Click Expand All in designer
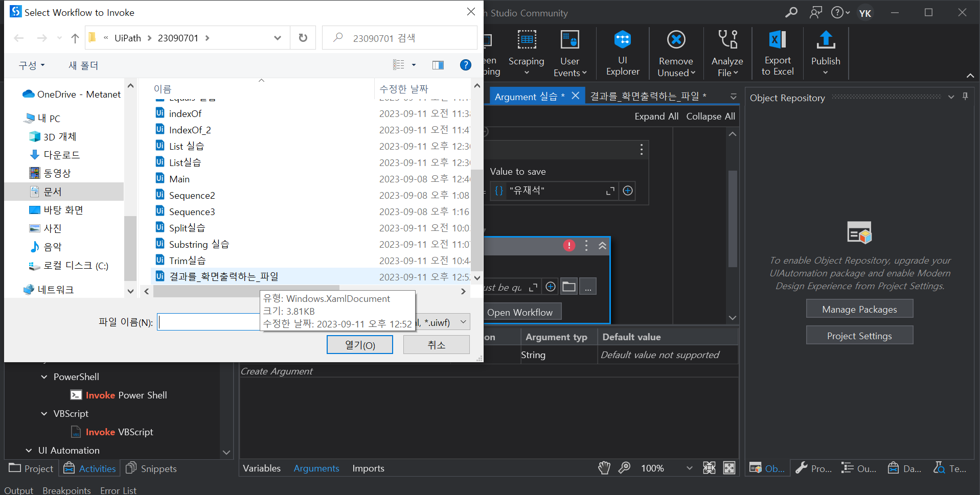Viewport: 980px width, 495px height. [x=656, y=116]
